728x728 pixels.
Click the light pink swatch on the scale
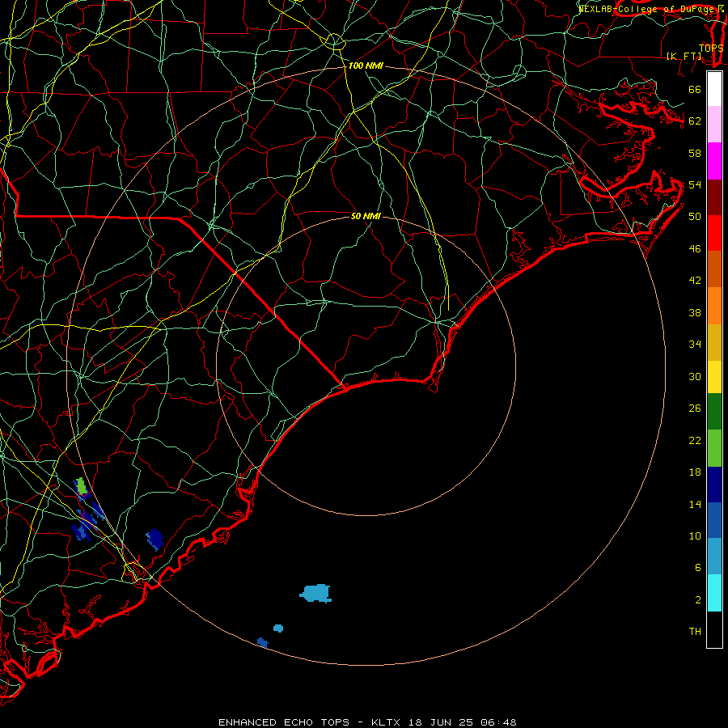[714, 124]
